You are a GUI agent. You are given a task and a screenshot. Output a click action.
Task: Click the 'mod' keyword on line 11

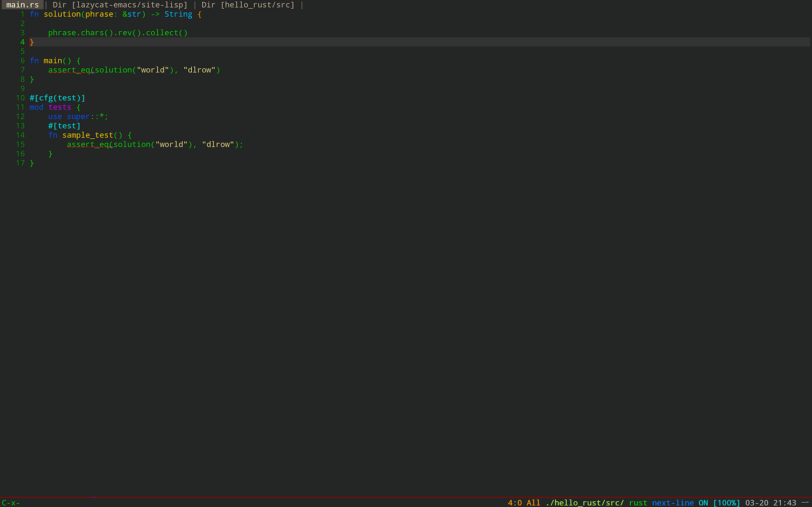tap(36, 108)
